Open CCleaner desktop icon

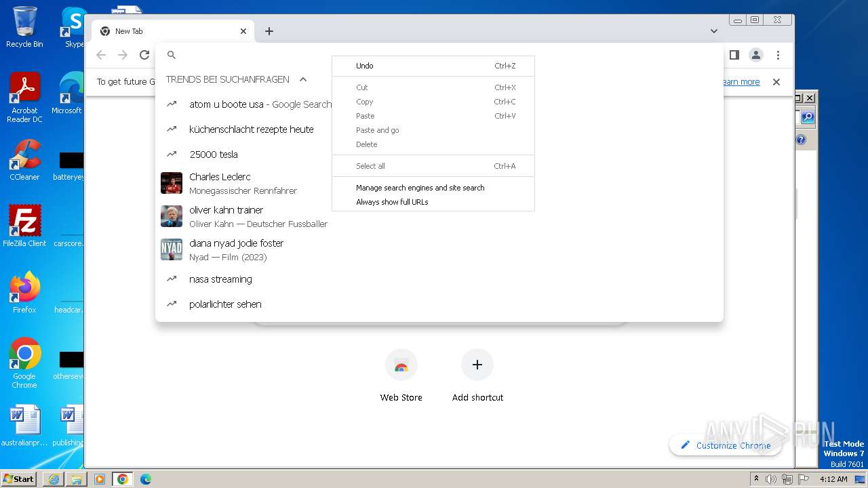click(24, 160)
